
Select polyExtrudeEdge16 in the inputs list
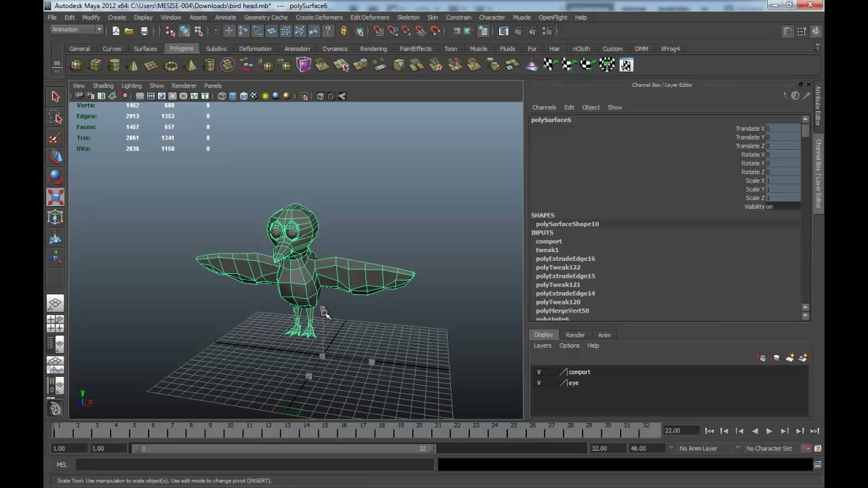(x=566, y=258)
